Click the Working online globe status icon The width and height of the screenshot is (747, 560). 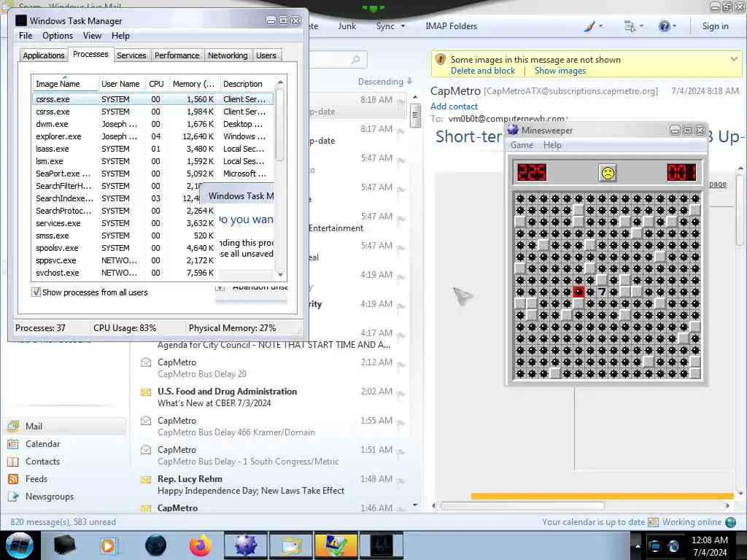(x=730, y=522)
